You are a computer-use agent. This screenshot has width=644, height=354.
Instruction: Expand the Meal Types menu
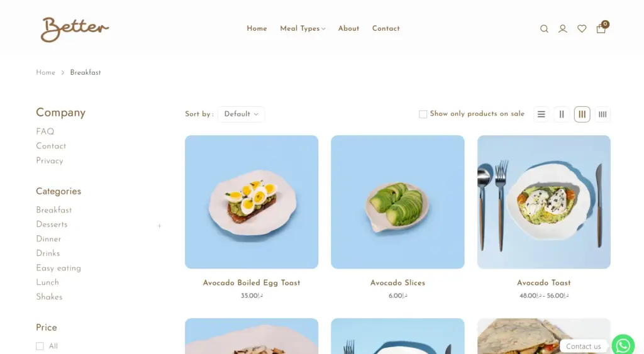(303, 28)
